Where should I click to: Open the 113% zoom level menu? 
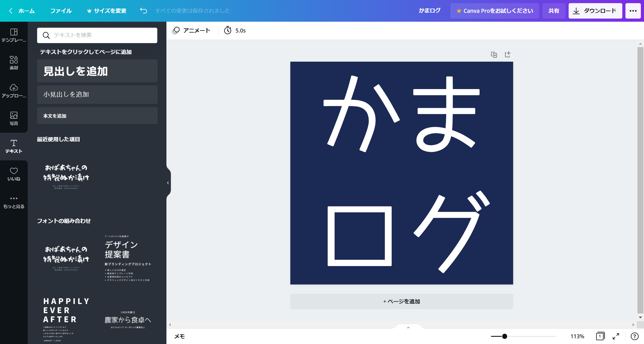coord(577,336)
